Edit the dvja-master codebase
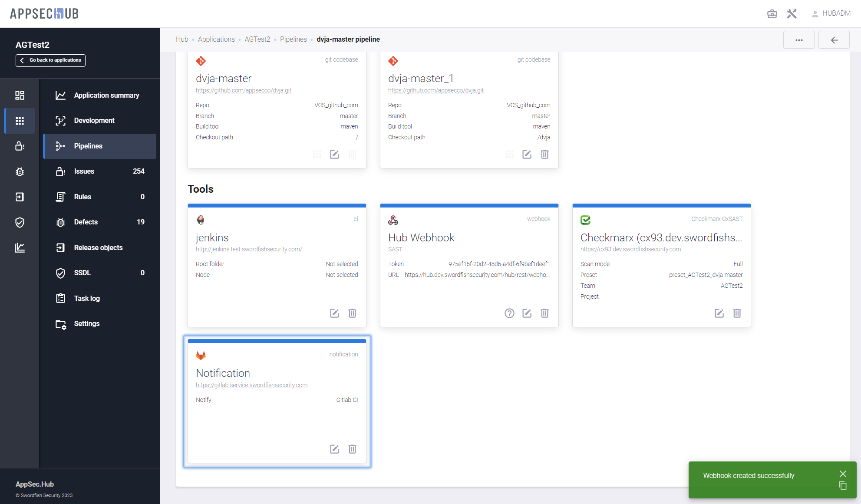The height and width of the screenshot is (504, 861). [334, 155]
